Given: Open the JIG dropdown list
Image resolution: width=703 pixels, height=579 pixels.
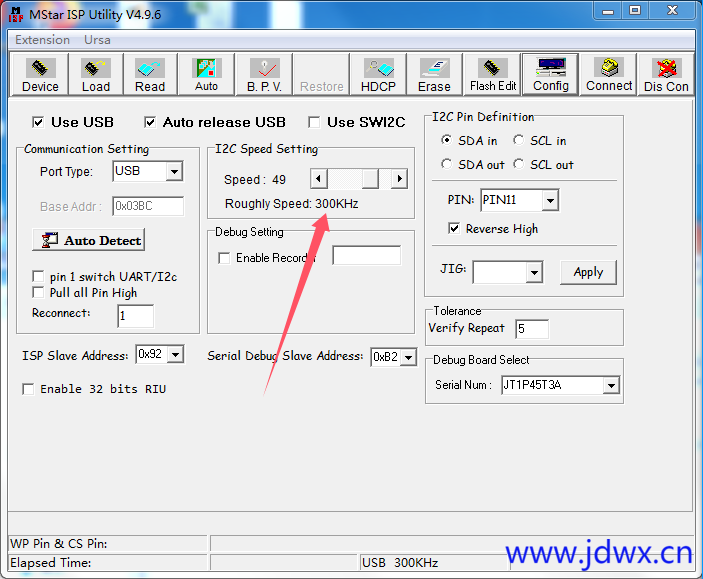Looking at the screenshot, I should [x=534, y=272].
